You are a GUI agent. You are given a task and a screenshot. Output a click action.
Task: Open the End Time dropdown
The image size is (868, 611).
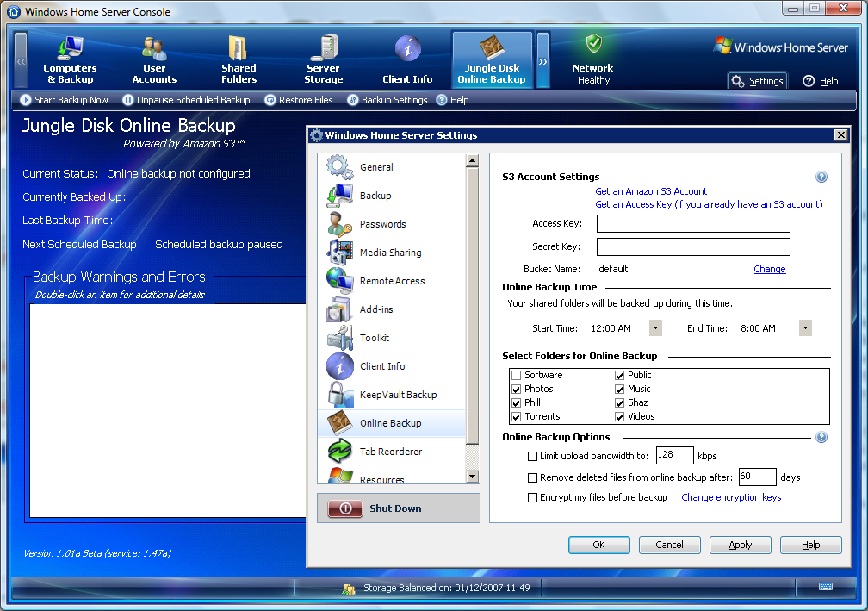coord(805,328)
